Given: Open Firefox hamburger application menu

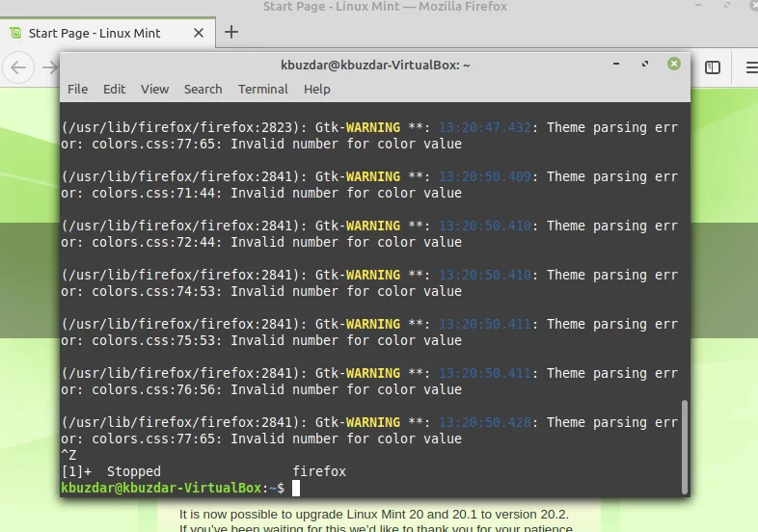Looking at the screenshot, I should (x=751, y=67).
